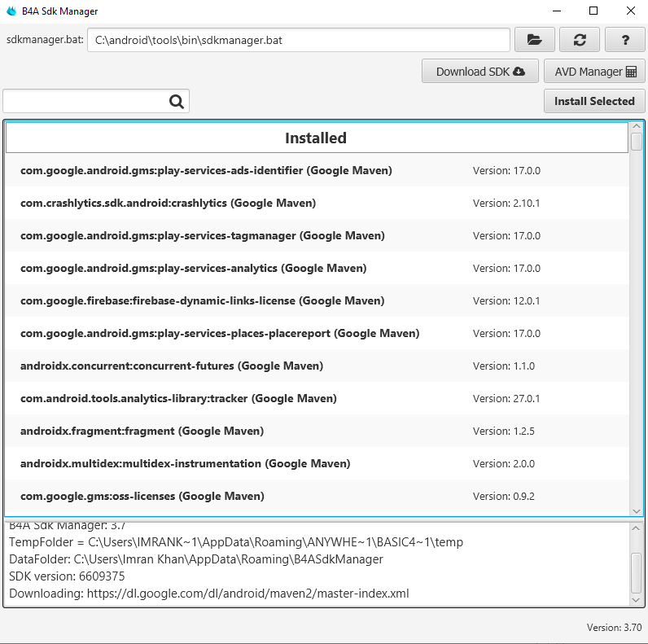648x644 pixels.
Task: Click log panel scrollbar up arrow
Action: 636,528
